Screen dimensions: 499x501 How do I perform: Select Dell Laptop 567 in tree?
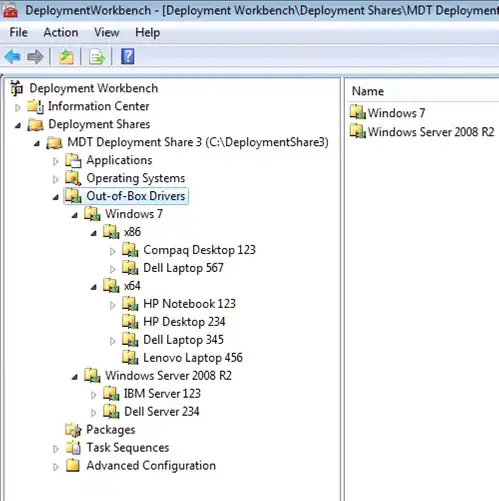183,268
